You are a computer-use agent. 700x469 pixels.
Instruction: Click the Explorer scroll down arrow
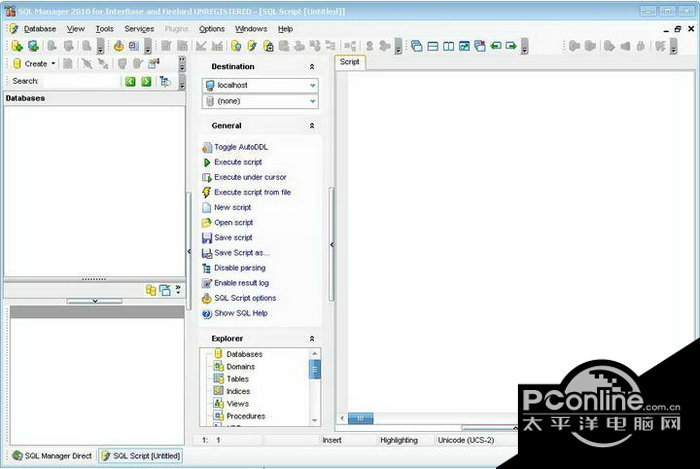(314, 420)
